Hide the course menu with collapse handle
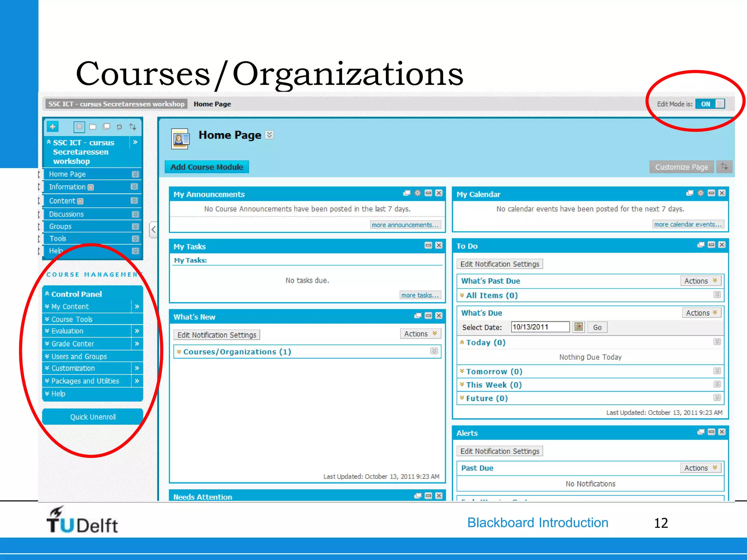 (154, 230)
